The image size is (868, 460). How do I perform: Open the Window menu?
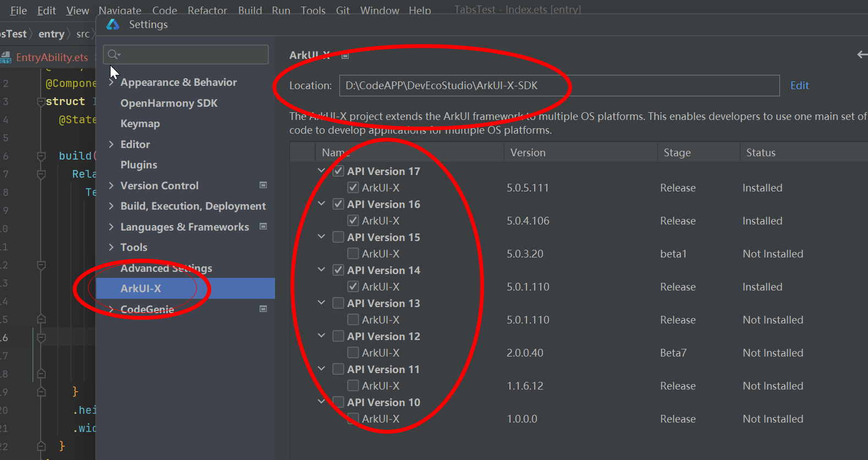[380, 10]
